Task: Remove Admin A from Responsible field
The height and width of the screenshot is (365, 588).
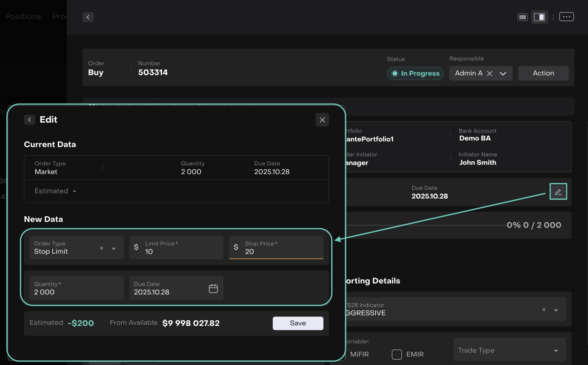Action: click(490, 73)
